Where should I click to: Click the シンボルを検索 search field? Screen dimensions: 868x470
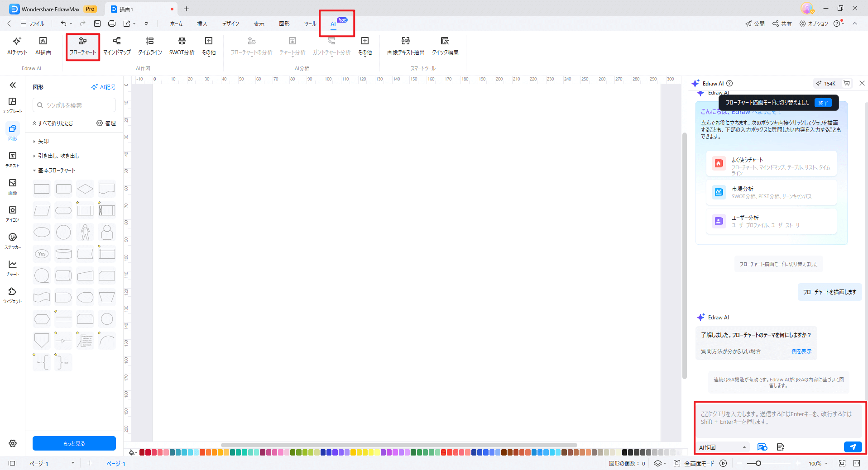[x=74, y=105]
